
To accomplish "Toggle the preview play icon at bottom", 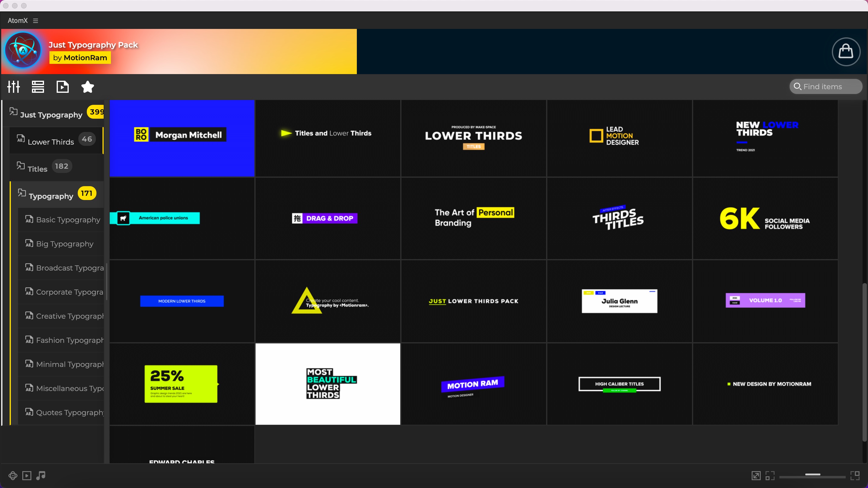I will pyautogui.click(x=27, y=475).
